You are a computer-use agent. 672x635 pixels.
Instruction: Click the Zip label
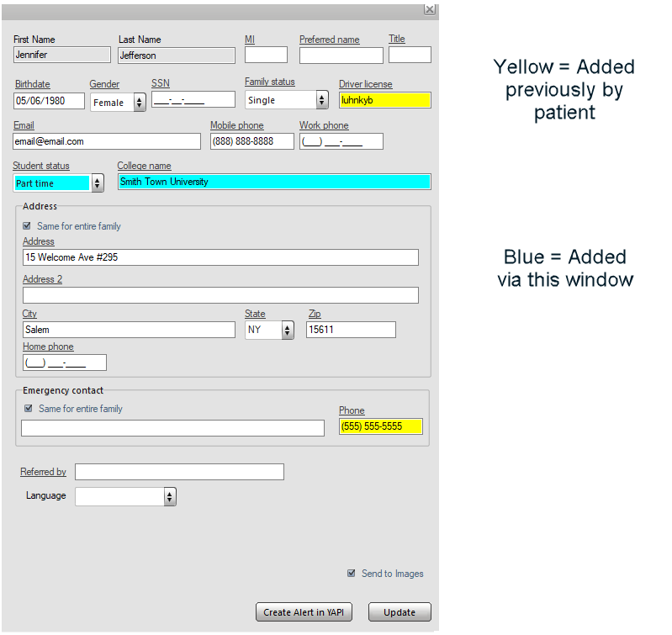coord(315,314)
